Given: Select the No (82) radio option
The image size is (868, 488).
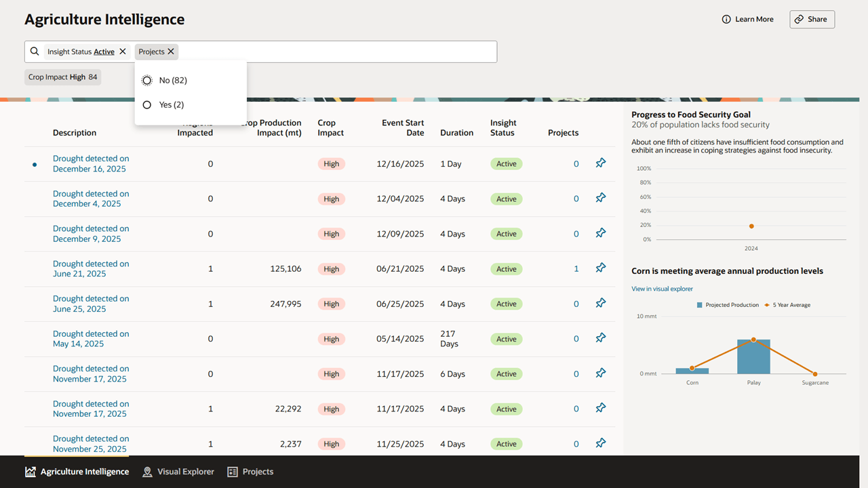Looking at the screenshot, I should click(x=146, y=80).
